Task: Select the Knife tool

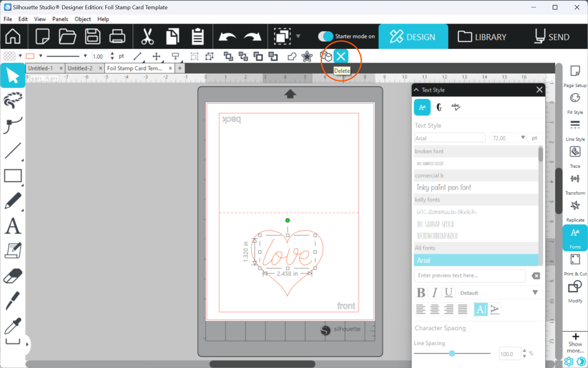Action: [x=13, y=301]
